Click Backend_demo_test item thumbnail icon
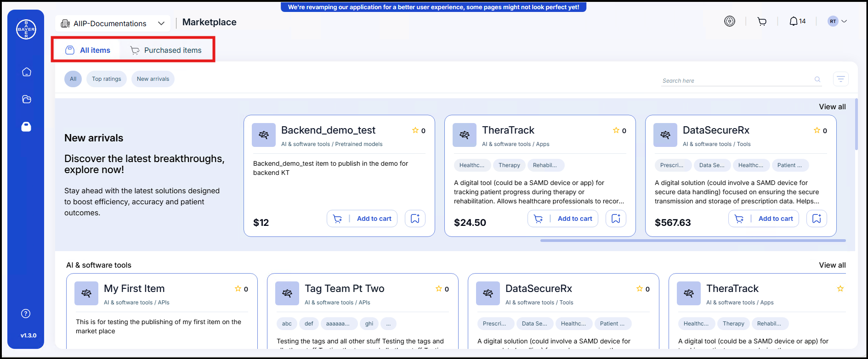This screenshot has width=868, height=359. pos(264,135)
